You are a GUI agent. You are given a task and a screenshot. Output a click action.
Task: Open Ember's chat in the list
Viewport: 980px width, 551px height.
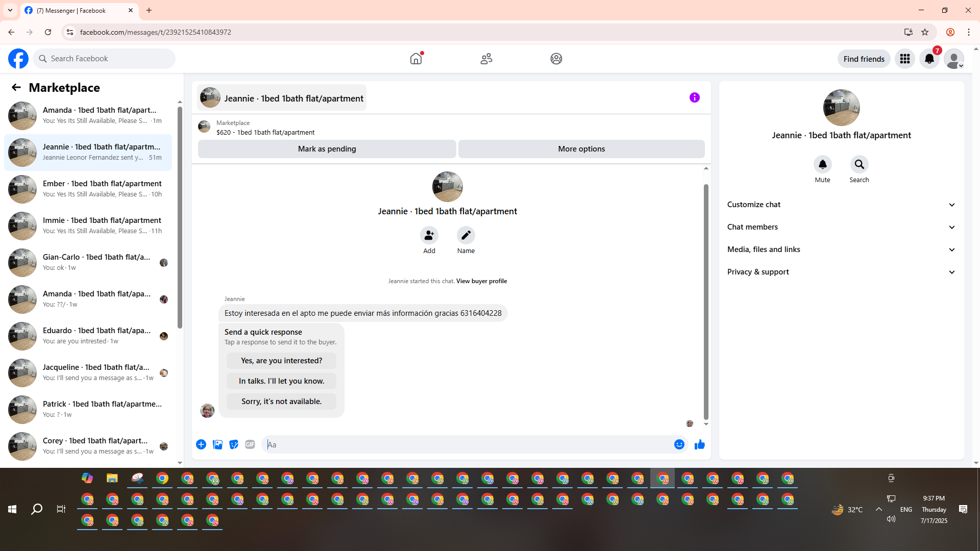point(88,189)
